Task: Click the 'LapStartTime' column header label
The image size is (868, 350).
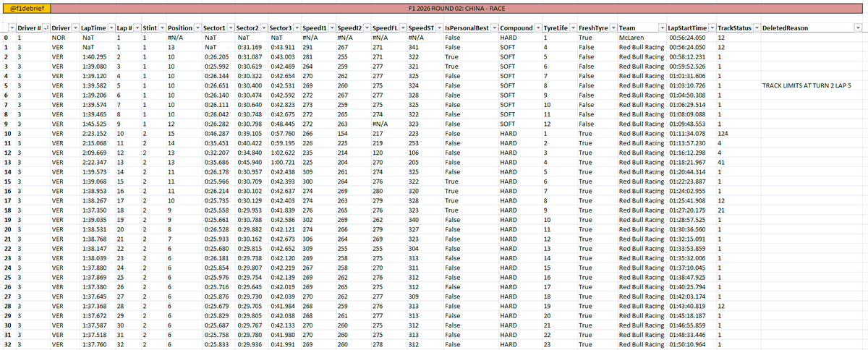Action: 687,27
